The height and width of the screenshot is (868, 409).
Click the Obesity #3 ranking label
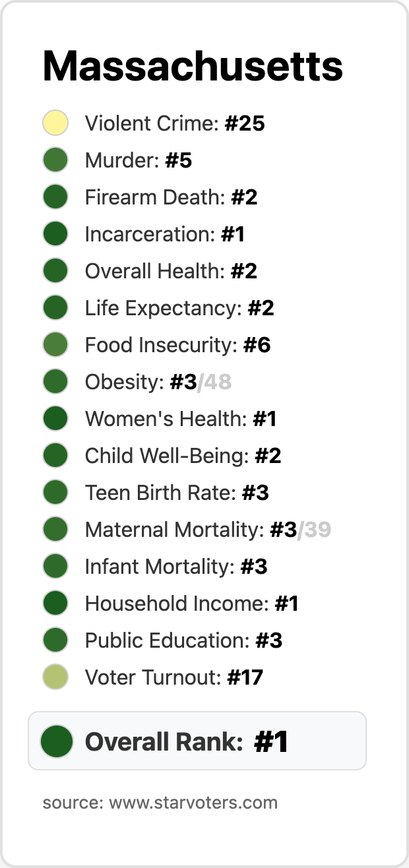click(x=158, y=382)
